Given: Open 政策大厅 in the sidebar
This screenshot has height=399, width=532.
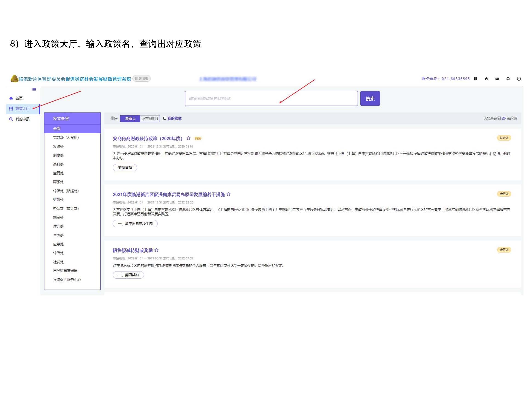Looking at the screenshot, I should coord(22,109).
